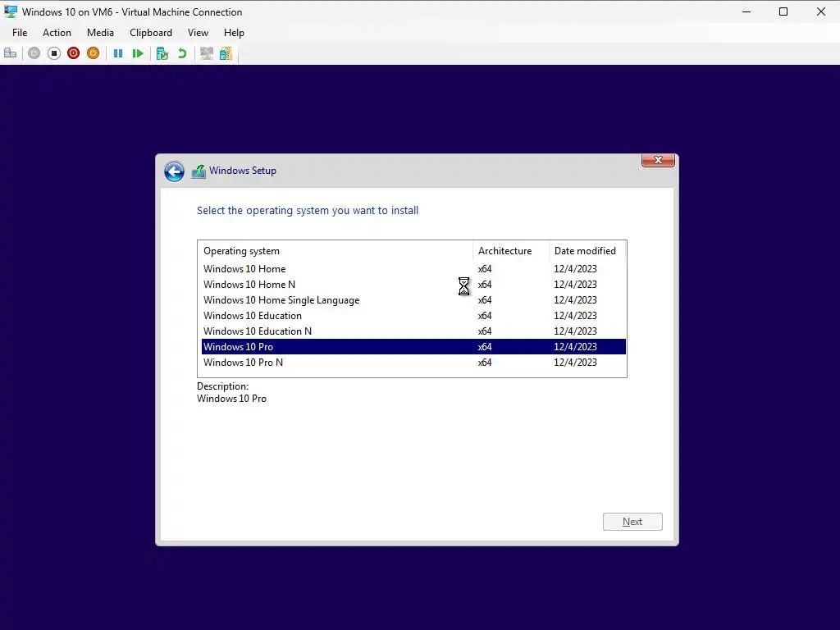This screenshot has height=630, width=840.
Task: Turn off the VM with black square icon
Action: (53, 53)
